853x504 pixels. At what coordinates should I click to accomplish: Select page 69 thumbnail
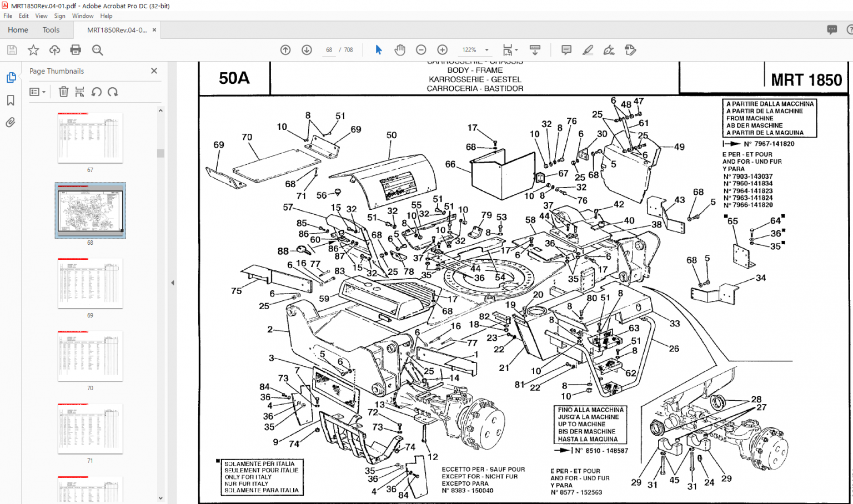tap(90, 283)
